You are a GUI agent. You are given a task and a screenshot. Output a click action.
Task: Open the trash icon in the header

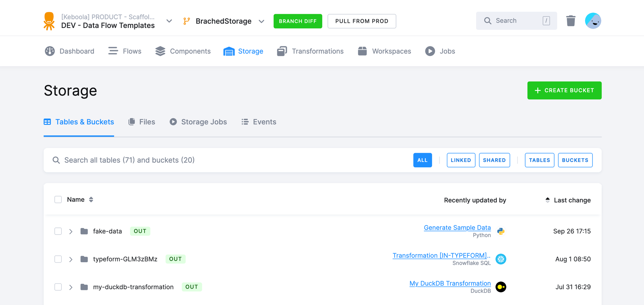571,20
